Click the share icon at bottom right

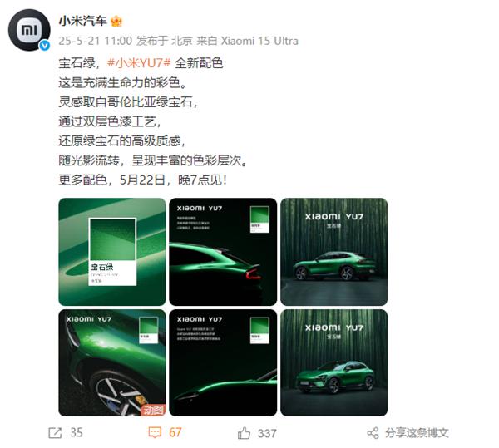point(373,433)
